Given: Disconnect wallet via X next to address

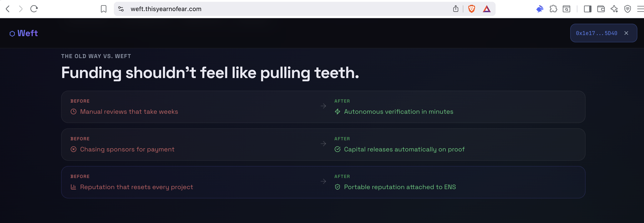Looking at the screenshot, I should click(x=626, y=33).
